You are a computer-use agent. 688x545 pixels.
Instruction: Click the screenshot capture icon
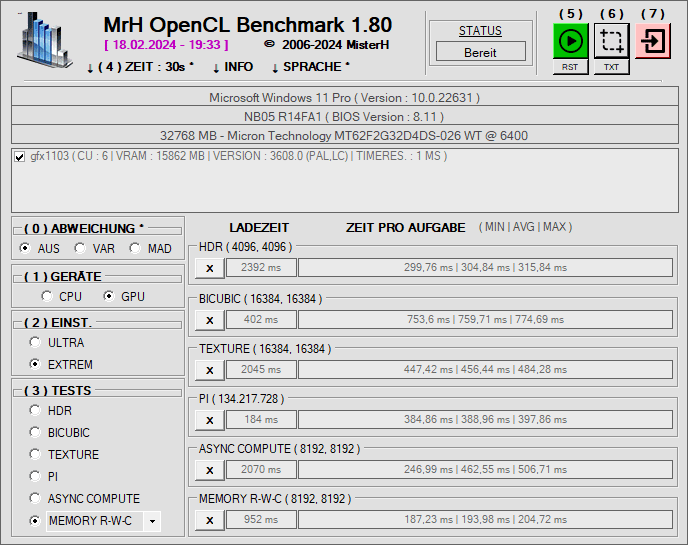click(612, 41)
